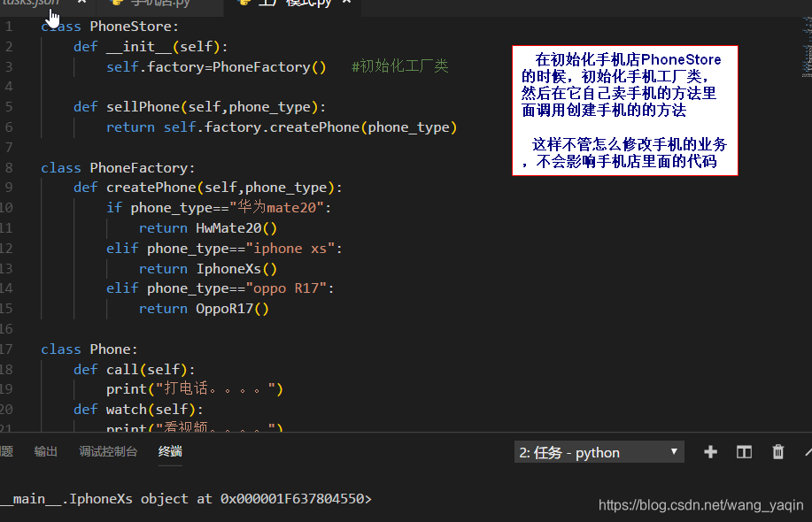
Task: Close the 工厂模式.py editor tab
Action: point(346,3)
